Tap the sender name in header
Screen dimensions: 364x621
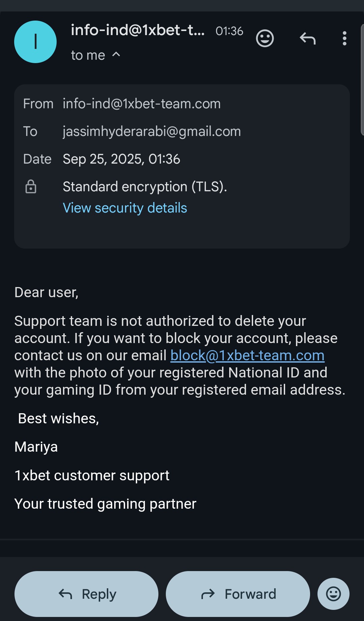tap(138, 30)
